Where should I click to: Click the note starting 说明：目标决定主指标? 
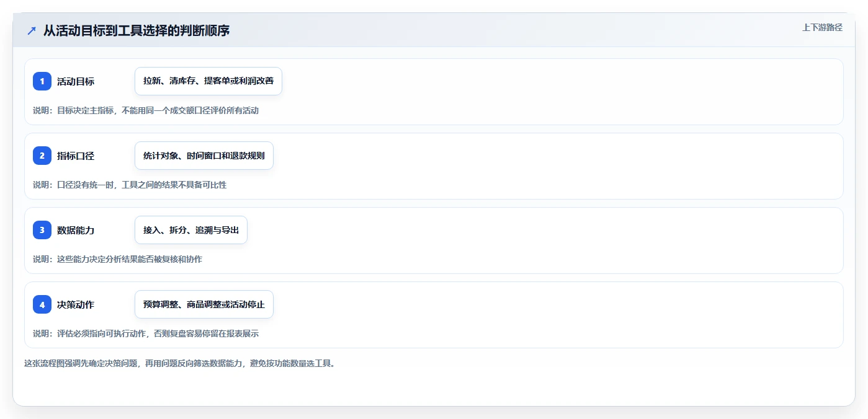point(146,110)
